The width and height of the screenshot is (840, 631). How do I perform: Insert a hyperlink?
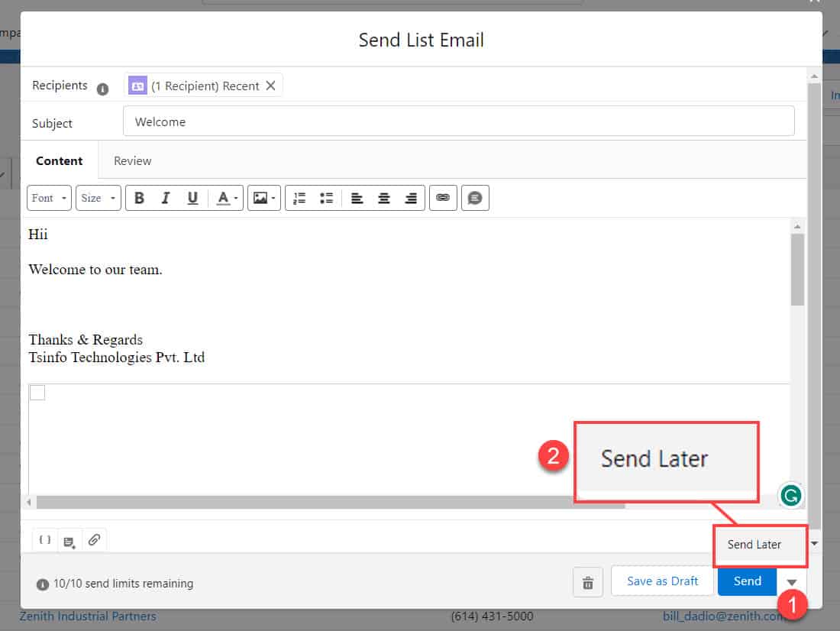[443, 198]
